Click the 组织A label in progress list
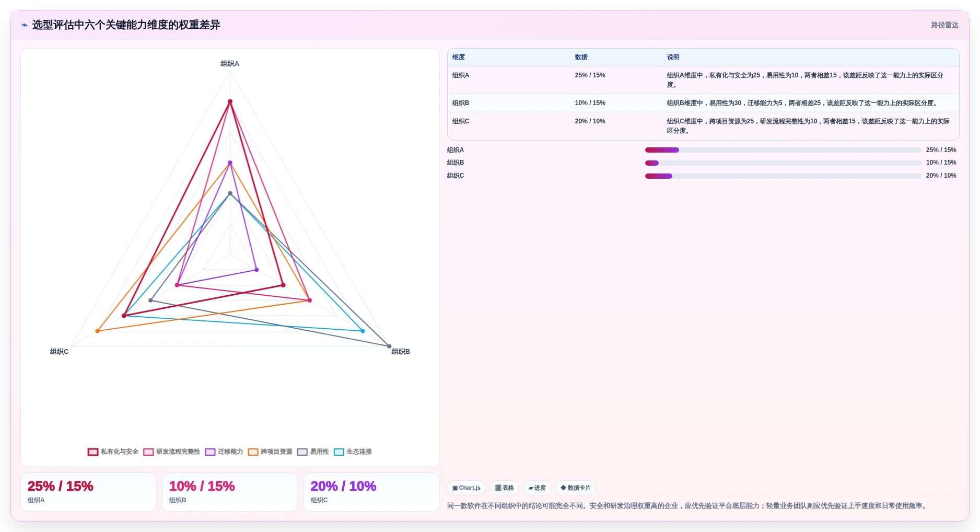Viewport: 980px width, 532px height. 456,150
